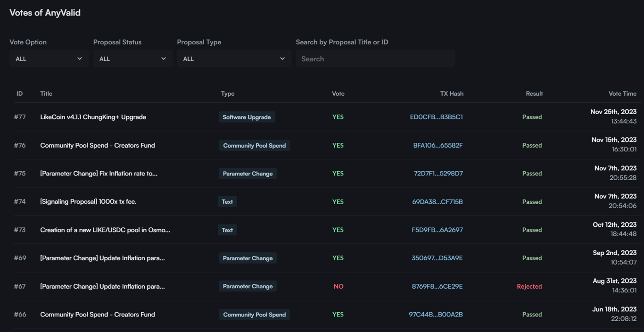Click the Software Upgrade type tag
This screenshot has width=644, height=332.
[x=247, y=117]
